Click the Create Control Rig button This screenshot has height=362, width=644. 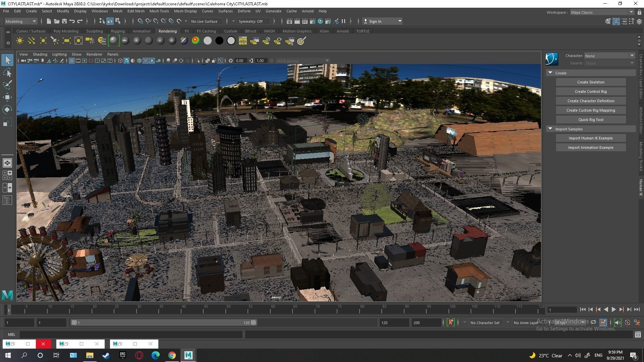[x=591, y=92]
